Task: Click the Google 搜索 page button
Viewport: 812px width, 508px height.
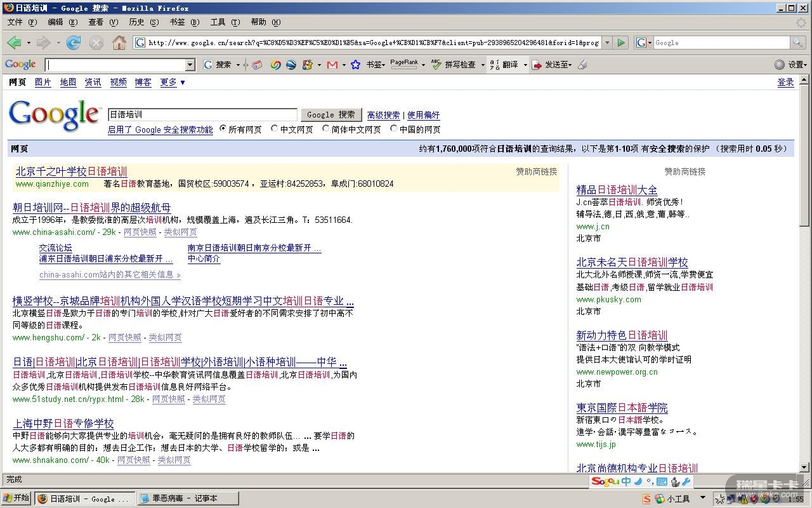Action: pyautogui.click(x=331, y=115)
